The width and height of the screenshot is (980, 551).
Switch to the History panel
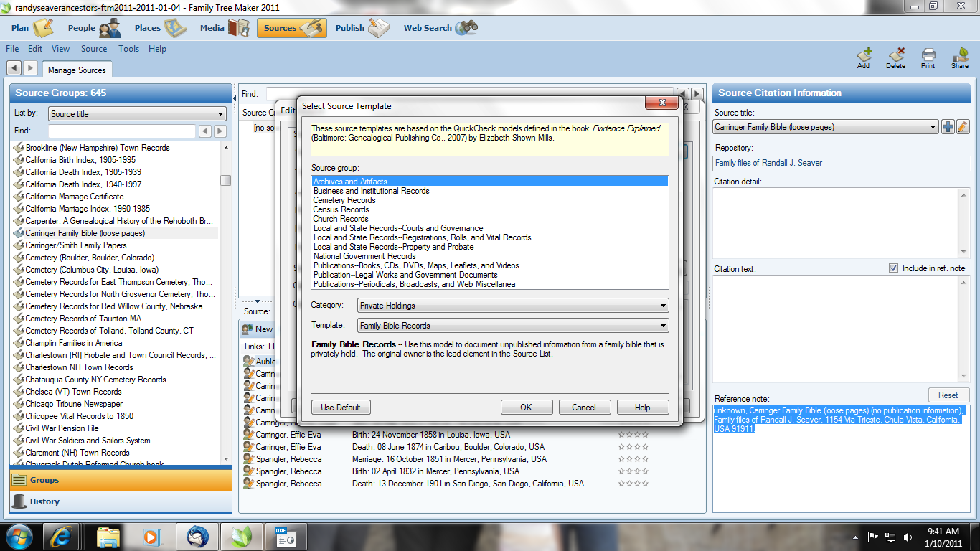121,501
